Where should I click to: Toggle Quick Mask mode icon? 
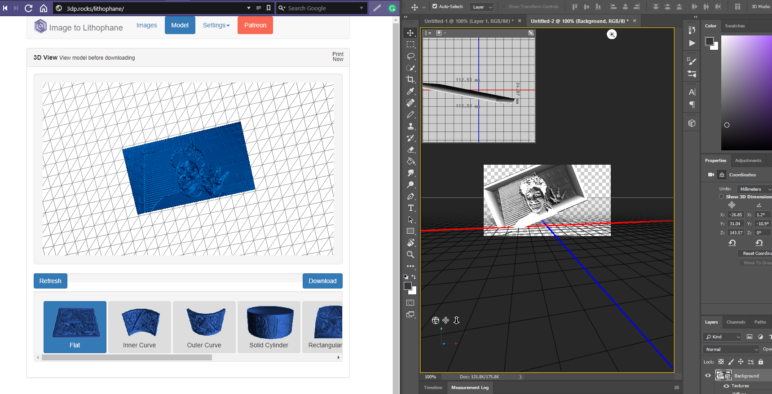click(410, 302)
